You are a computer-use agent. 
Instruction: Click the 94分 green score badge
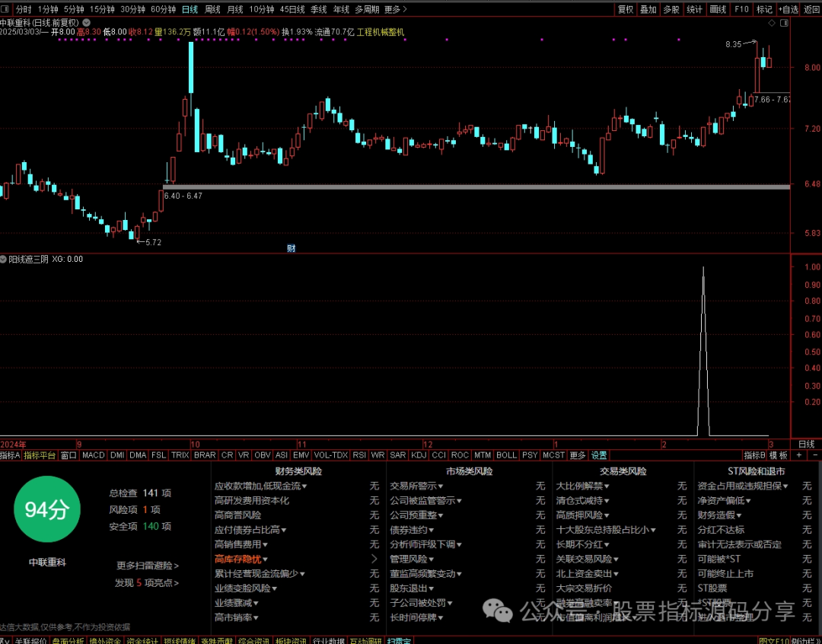(47, 509)
